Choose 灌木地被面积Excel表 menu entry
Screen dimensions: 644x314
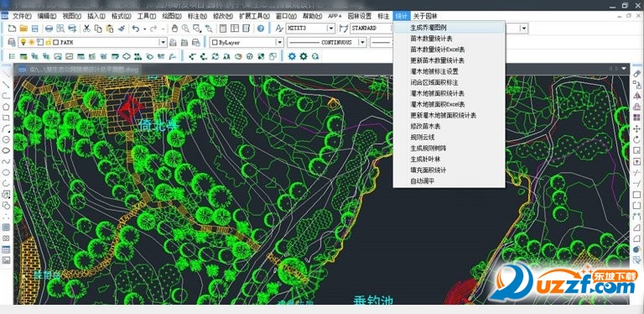point(449,104)
